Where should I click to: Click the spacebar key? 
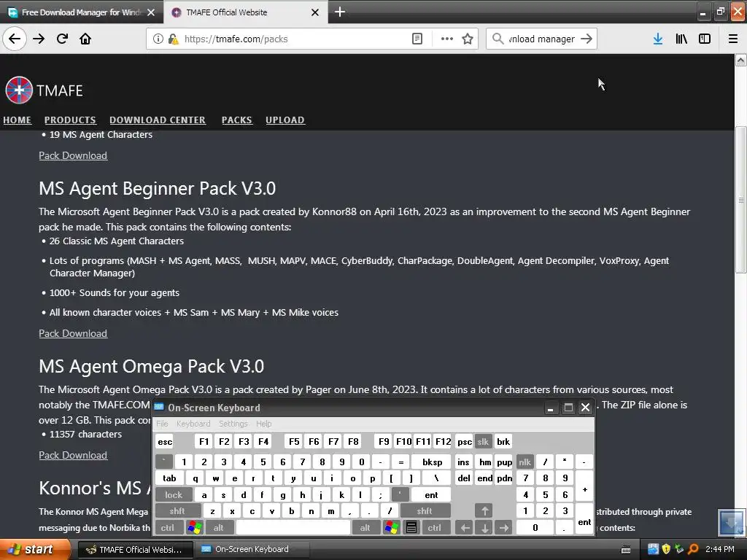[293, 527]
